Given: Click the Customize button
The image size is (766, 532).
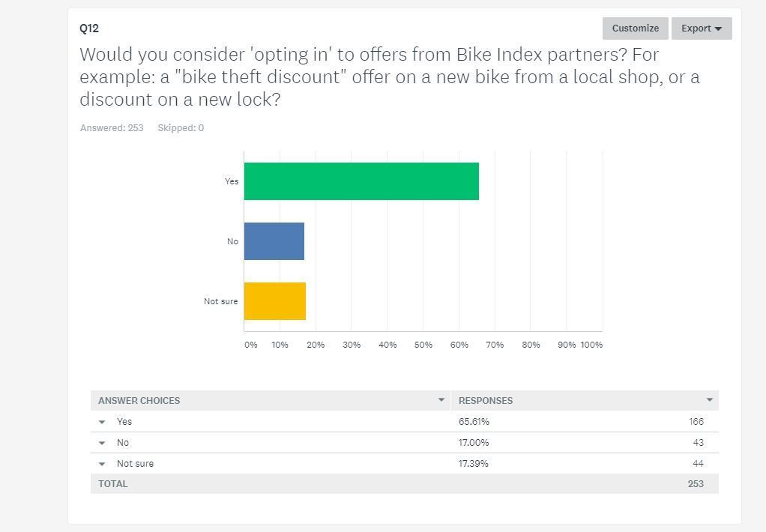Looking at the screenshot, I should (635, 28).
